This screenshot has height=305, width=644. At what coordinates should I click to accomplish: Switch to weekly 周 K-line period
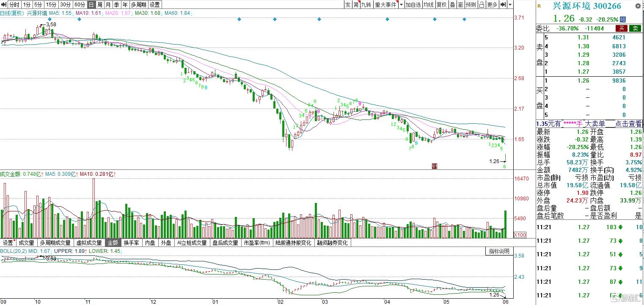pyautogui.click(x=100, y=5)
